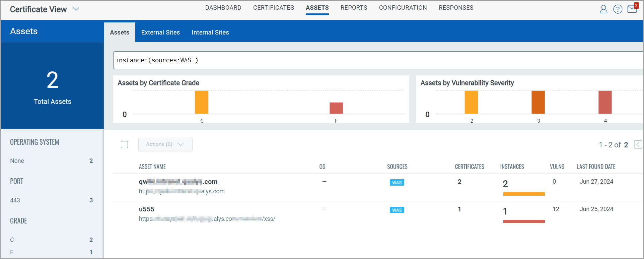
Task: Sort by Last Found Date column header
Action: click(596, 167)
